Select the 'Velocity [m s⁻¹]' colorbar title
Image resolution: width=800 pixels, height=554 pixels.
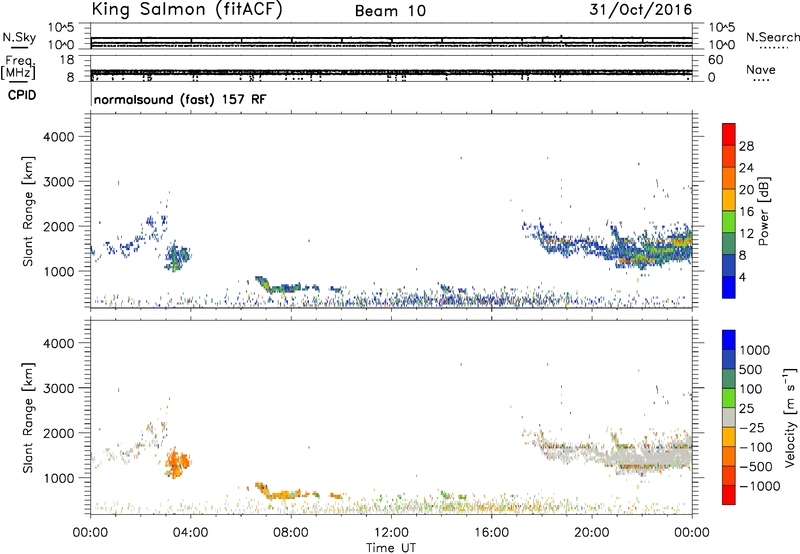pos(790,417)
